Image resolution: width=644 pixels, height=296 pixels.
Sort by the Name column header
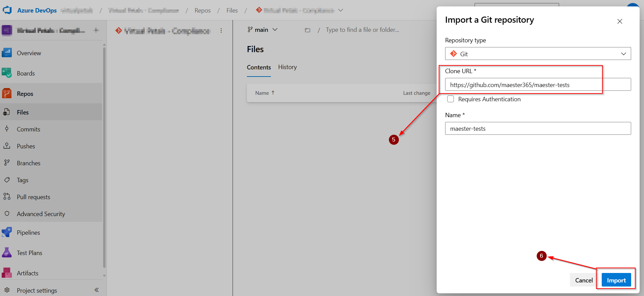click(x=265, y=93)
